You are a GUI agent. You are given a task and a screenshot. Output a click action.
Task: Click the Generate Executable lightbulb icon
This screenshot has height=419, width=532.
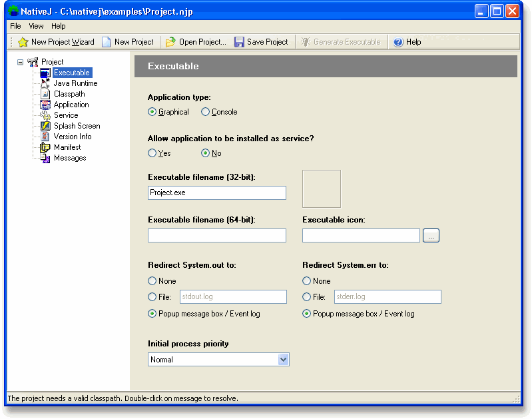306,42
